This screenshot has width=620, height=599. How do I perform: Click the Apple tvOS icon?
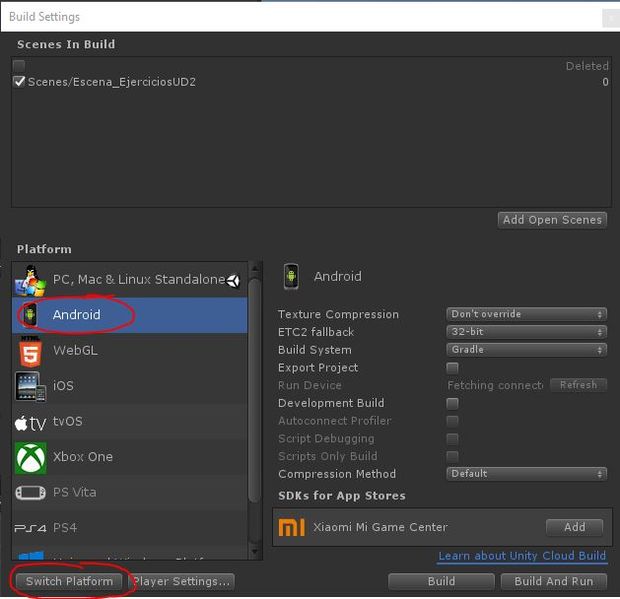click(30, 423)
